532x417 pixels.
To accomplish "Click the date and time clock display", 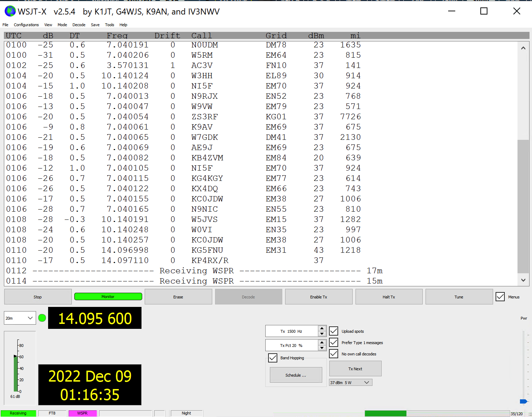I will point(90,385).
